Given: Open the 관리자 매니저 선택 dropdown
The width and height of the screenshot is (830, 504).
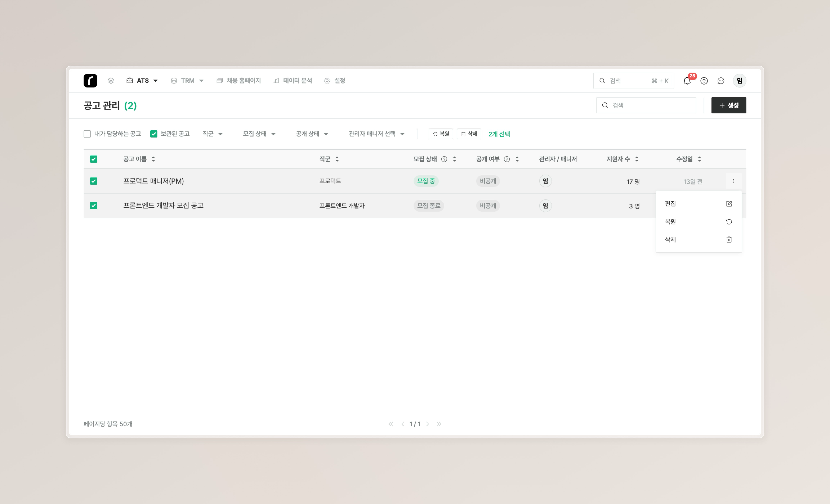Looking at the screenshot, I should (x=377, y=134).
